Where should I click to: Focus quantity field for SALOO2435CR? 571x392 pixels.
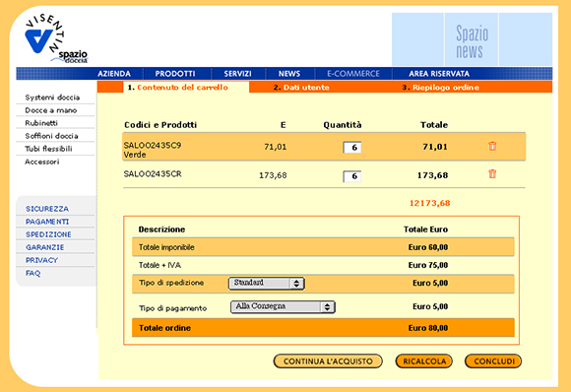point(352,176)
